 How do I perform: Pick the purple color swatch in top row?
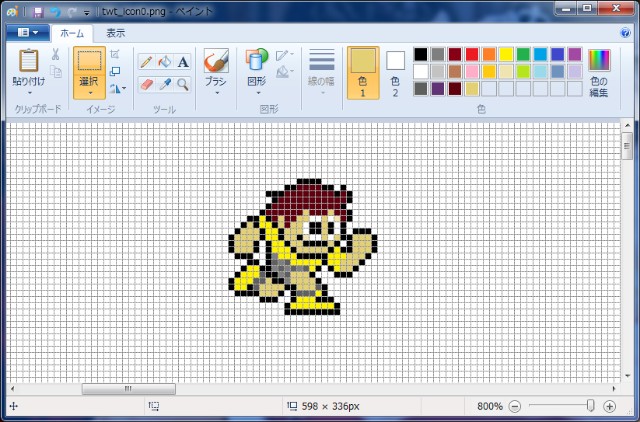pos(575,54)
